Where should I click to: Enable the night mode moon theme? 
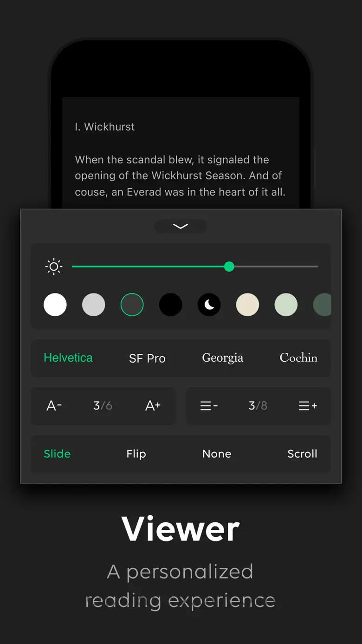[x=209, y=305]
